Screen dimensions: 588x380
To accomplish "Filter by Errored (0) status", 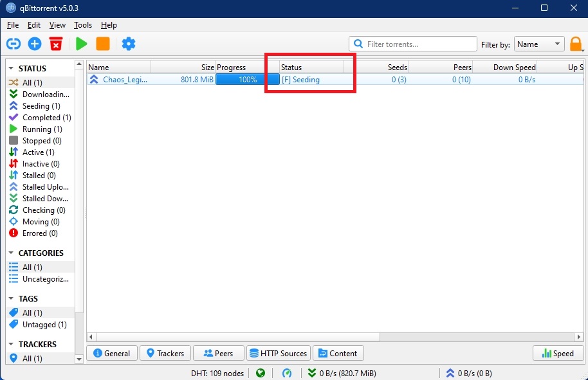I will tap(41, 233).
